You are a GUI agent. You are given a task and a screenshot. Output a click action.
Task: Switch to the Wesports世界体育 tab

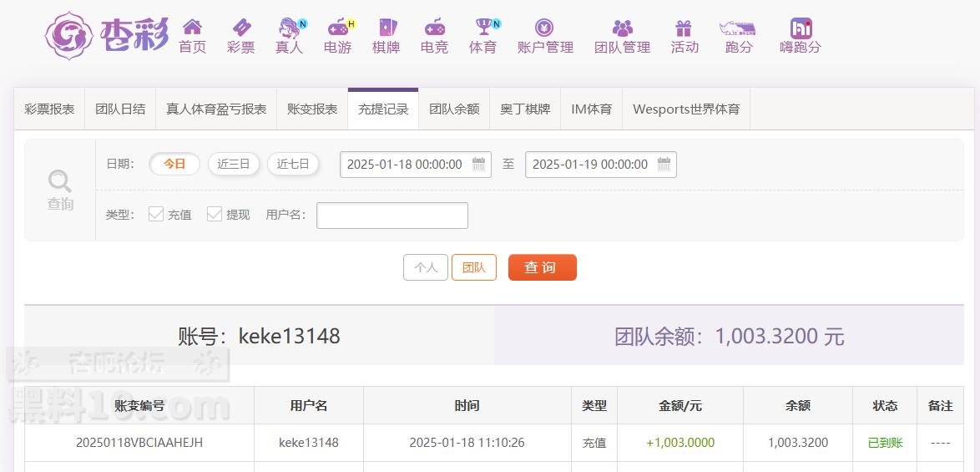(686, 109)
